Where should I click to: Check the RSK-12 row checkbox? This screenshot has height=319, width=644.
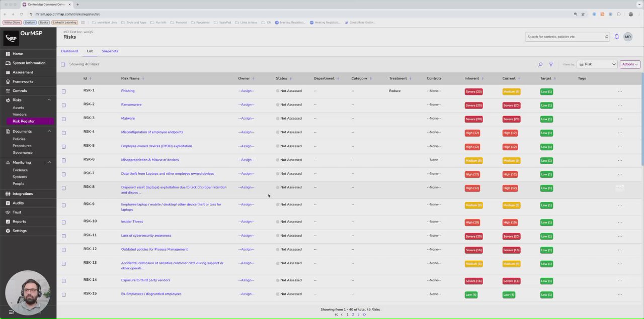(63, 250)
